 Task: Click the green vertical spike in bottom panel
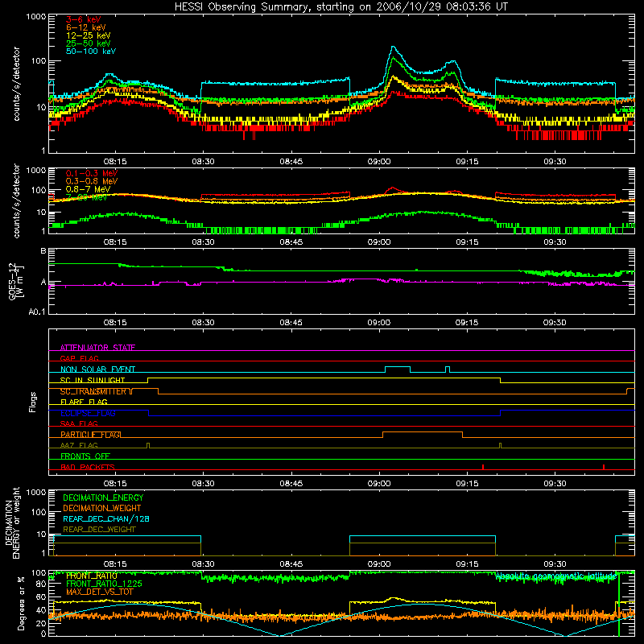click(x=619, y=604)
